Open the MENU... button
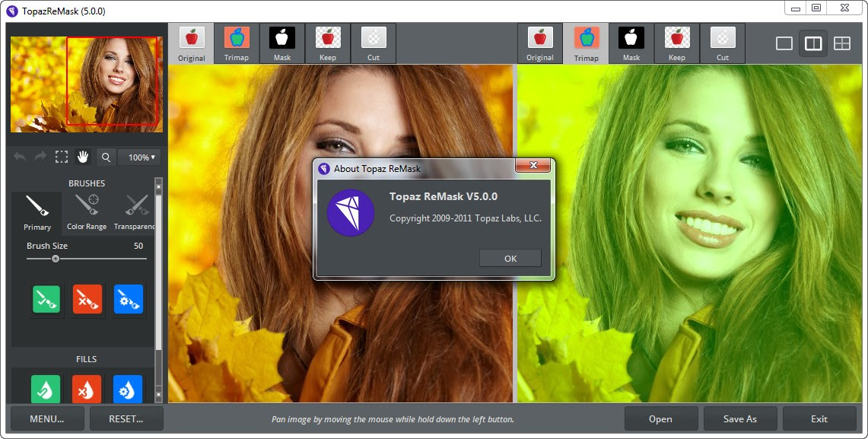Viewport: 868px width, 439px height. [47, 419]
